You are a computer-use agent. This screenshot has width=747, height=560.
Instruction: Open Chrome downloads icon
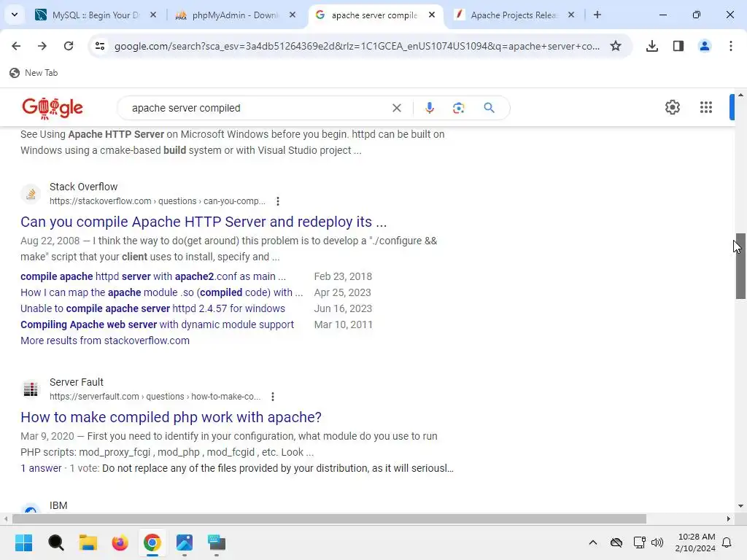[x=652, y=46]
